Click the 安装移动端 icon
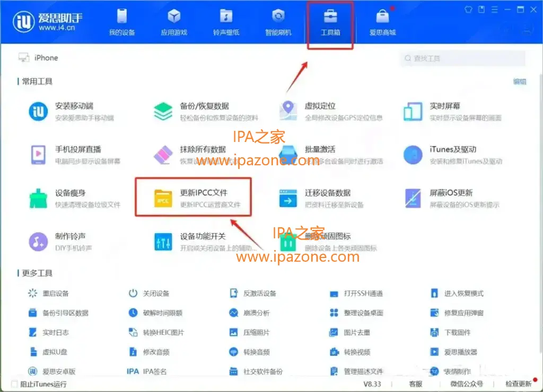543x392 pixels. (38, 111)
